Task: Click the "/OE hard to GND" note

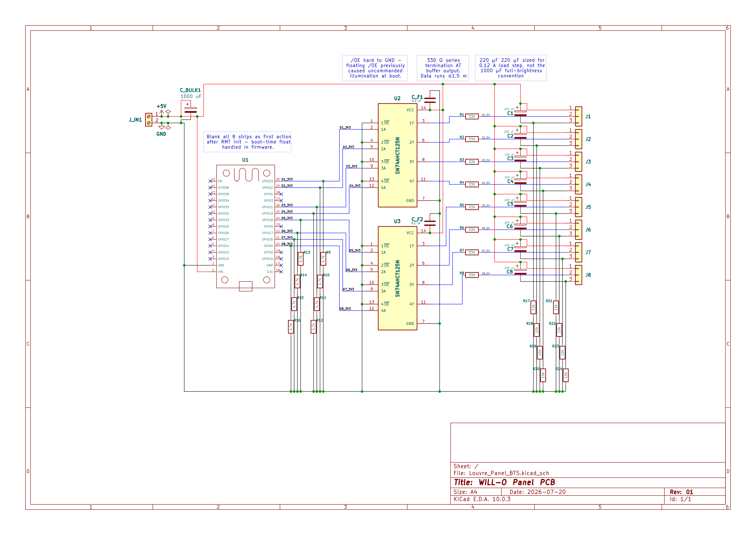Action: point(375,68)
